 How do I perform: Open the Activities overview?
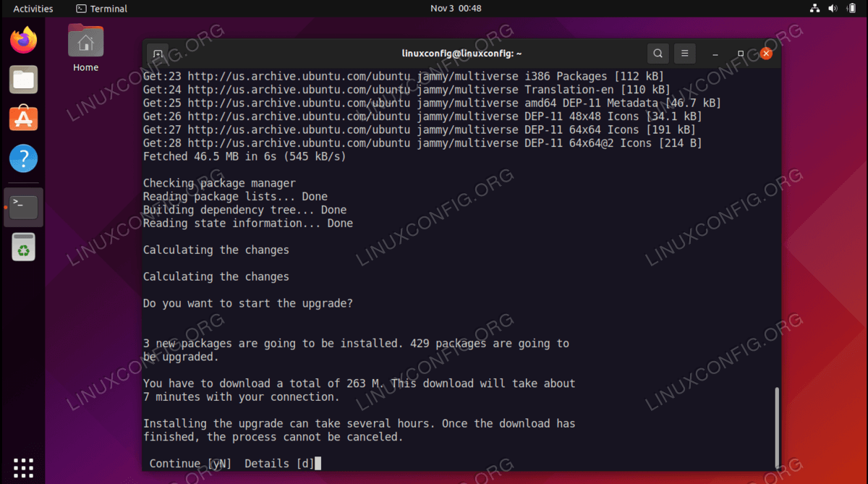[33, 9]
